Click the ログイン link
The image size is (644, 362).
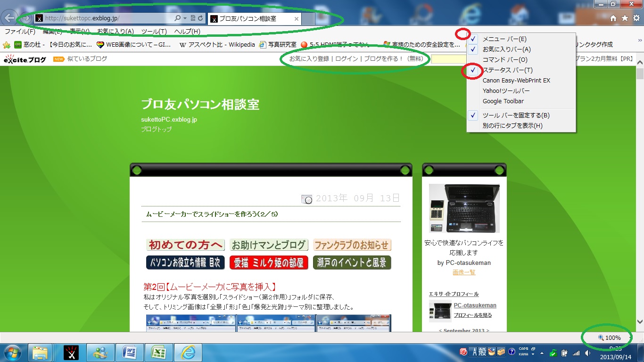click(x=347, y=59)
